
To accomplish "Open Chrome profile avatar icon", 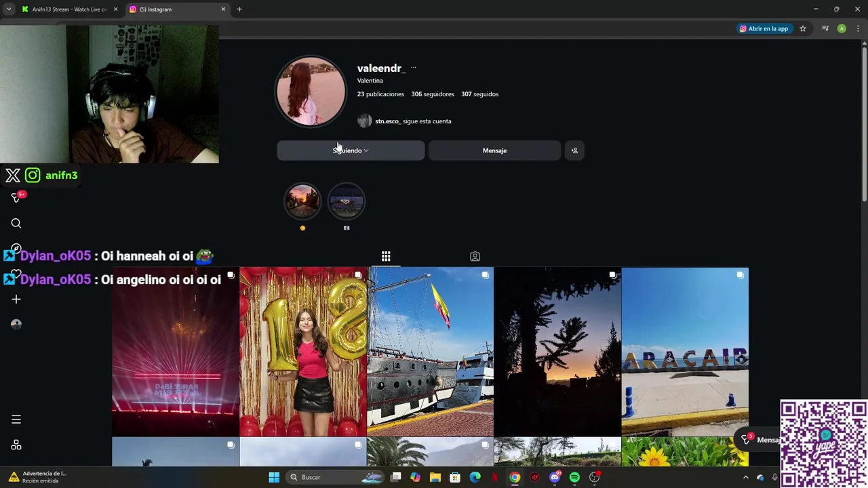I will pyautogui.click(x=842, y=28).
